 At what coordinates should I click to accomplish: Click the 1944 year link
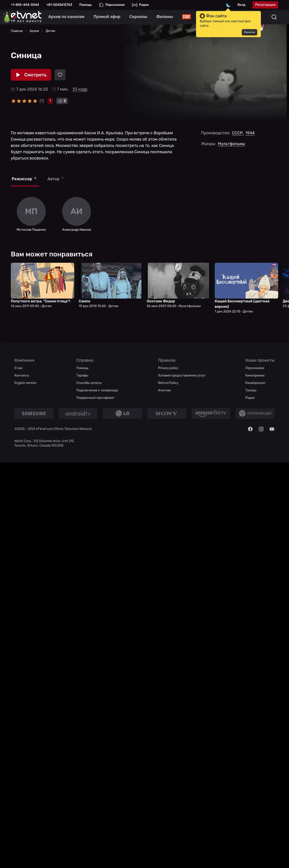pyautogui.click(x=250, y=133)
